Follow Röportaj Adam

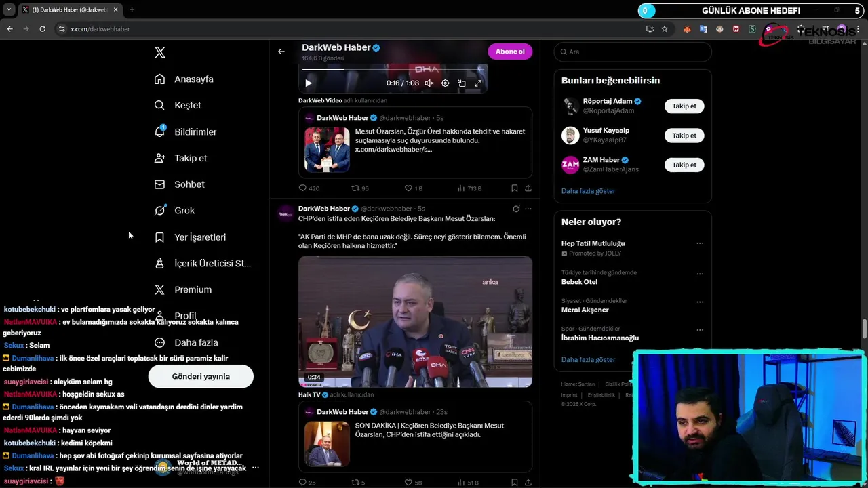[684, 106]
